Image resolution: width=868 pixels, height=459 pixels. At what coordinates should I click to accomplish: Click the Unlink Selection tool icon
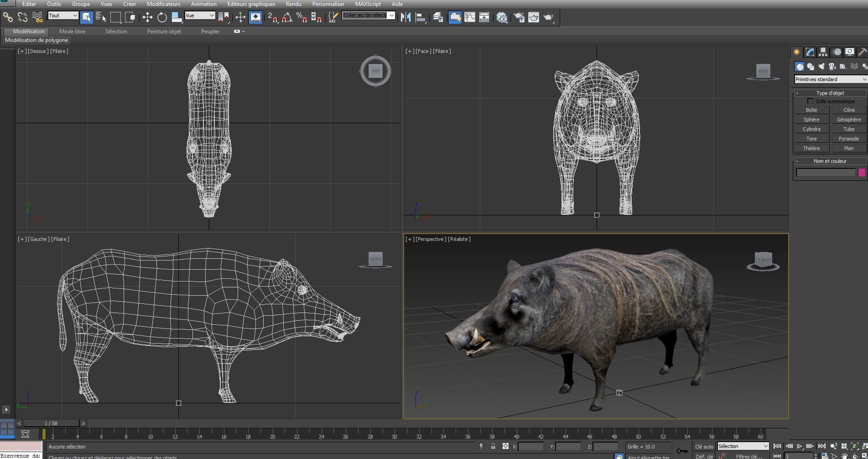point(22,17)
